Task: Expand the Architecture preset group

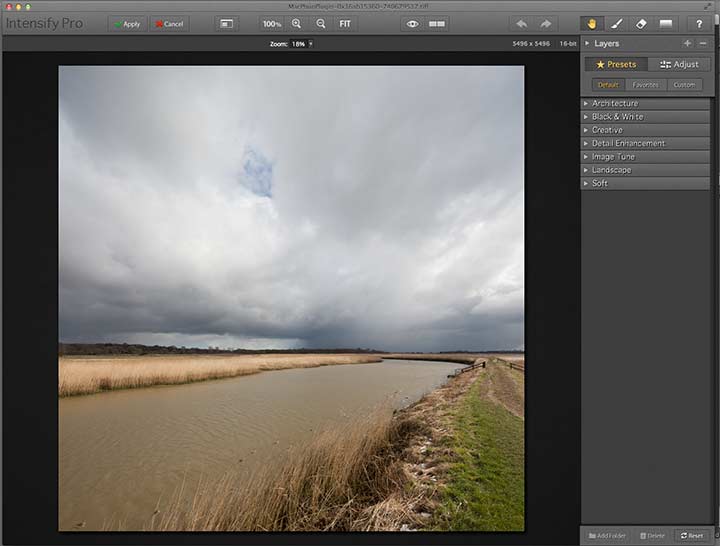Action: pyautogui.click(x=645, y=103)
